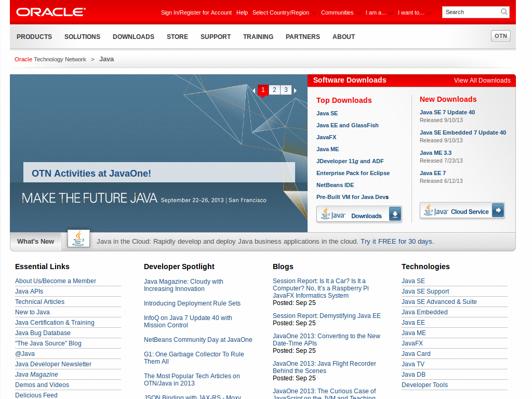
Task: Open Java Embedded technology link
Action: [424, 312]
